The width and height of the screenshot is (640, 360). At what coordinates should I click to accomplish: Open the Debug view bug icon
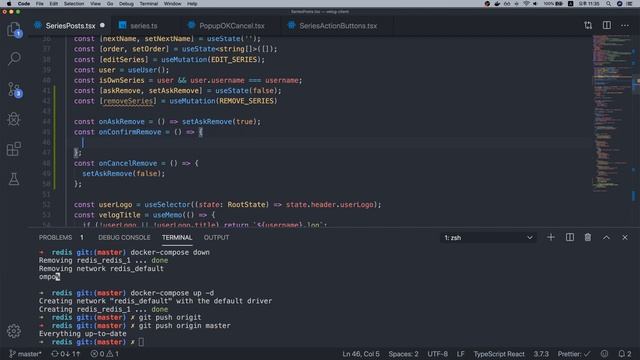(x=14, y=119)
